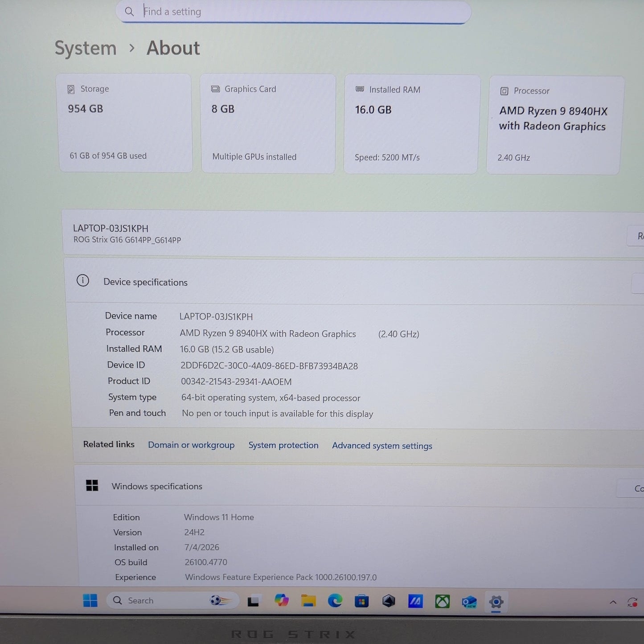This screenshot has width=644, height=644.
Task: Click Windows Feature Experience Pack 1000.26100.197.0 text
Action: [281, 577]
